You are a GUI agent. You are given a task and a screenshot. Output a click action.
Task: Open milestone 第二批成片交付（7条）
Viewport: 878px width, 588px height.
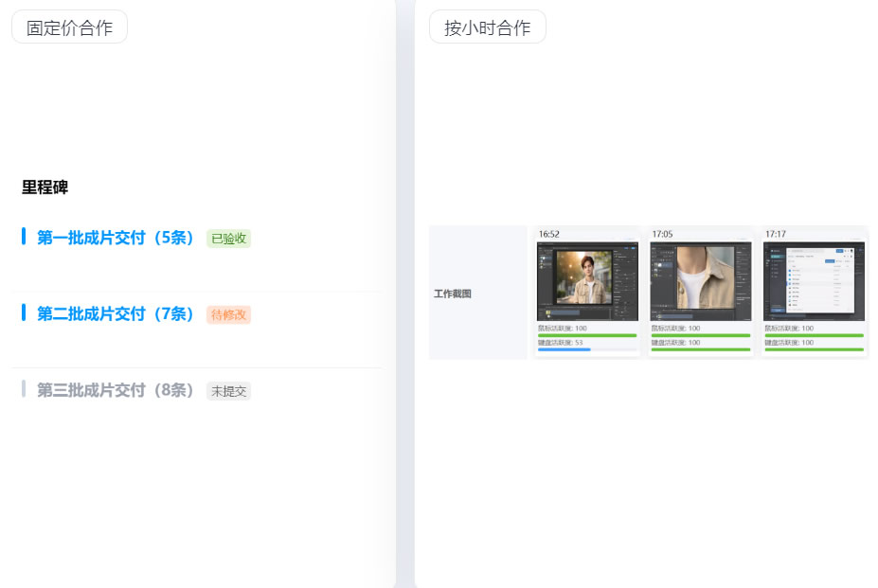[x=116, y=314]
